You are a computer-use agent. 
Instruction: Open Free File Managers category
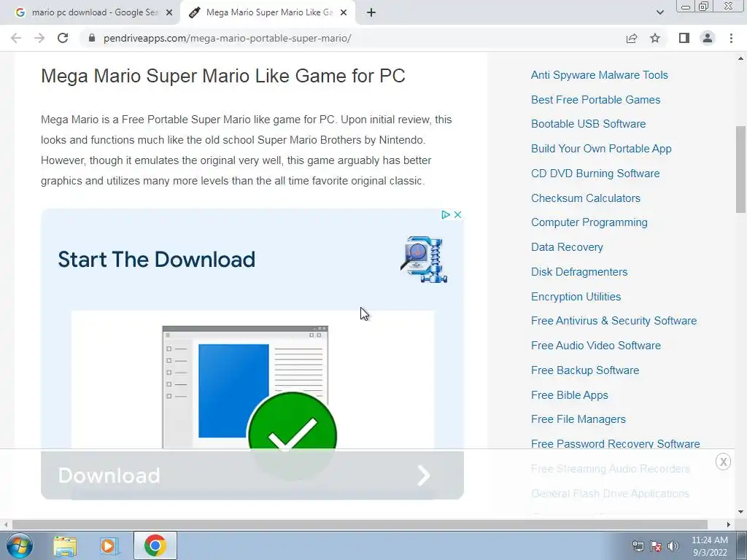tap(578, 419)
